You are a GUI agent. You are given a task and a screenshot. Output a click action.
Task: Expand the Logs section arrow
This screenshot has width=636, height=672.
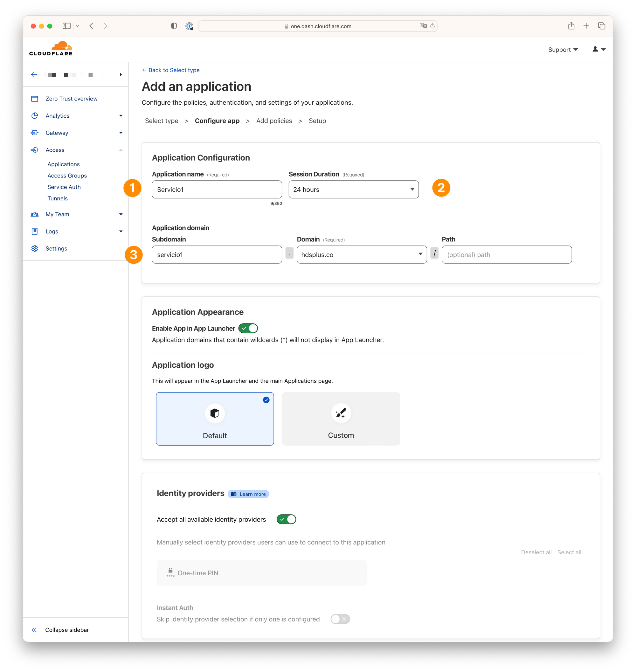[121, 231]
